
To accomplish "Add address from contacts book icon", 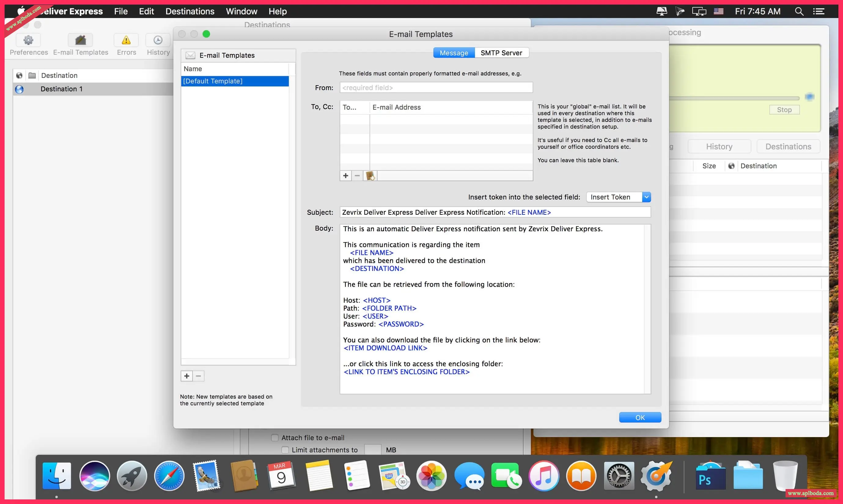I will point(370,176).
